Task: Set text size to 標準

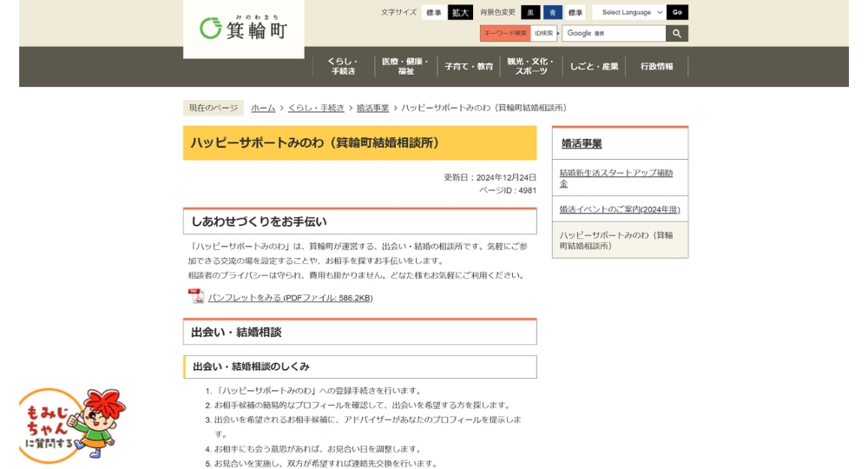Action: [x=433, y=12]
